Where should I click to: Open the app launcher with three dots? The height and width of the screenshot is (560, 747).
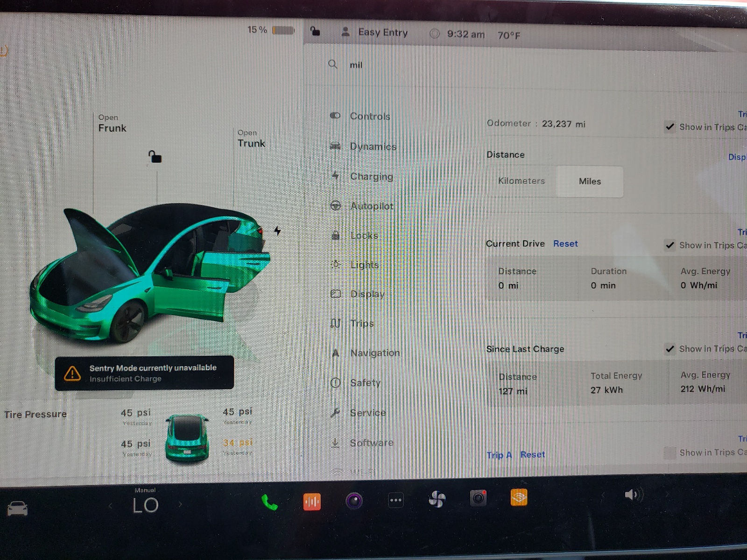point(395,500)
